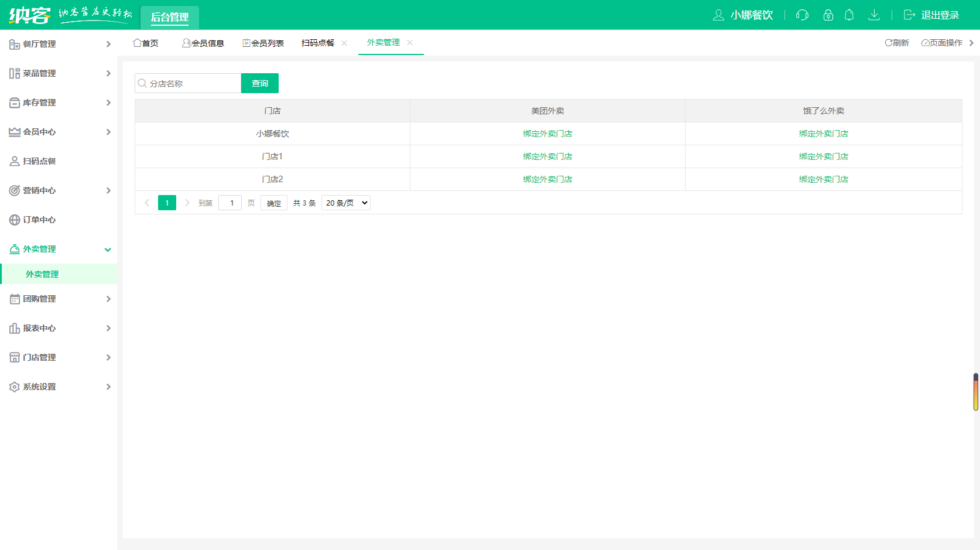Click the customer service headset icon
Screen dimensions: 980x550
click(802, 15)
